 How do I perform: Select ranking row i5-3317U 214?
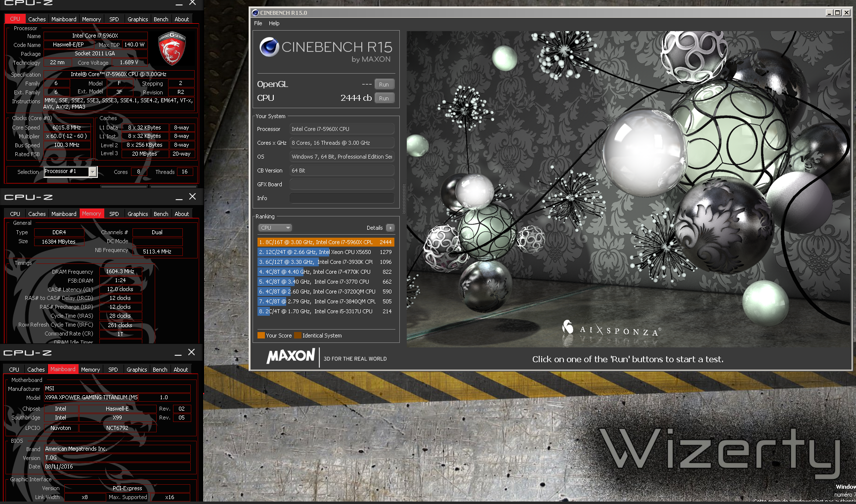point(326,311)
